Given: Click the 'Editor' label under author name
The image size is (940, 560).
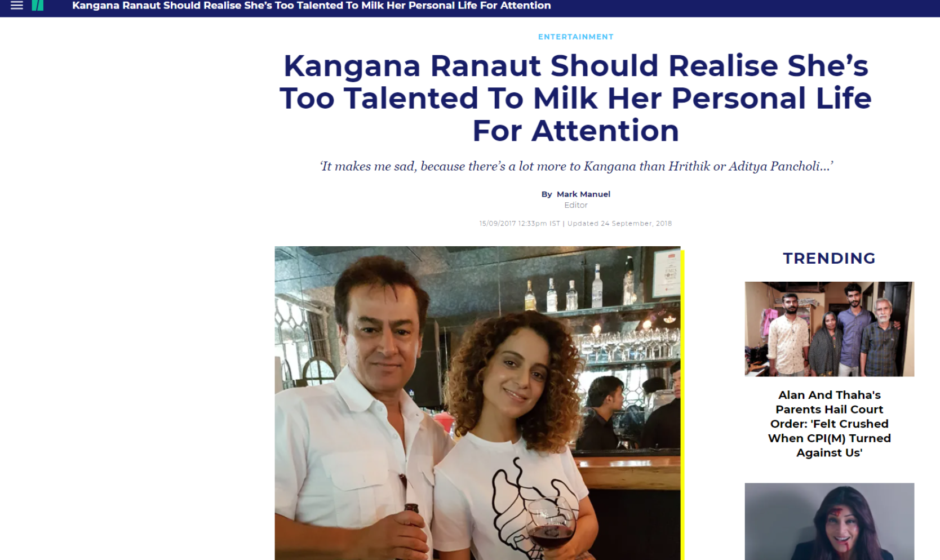Looking at the screenshot, I should (x=575, y=205).
